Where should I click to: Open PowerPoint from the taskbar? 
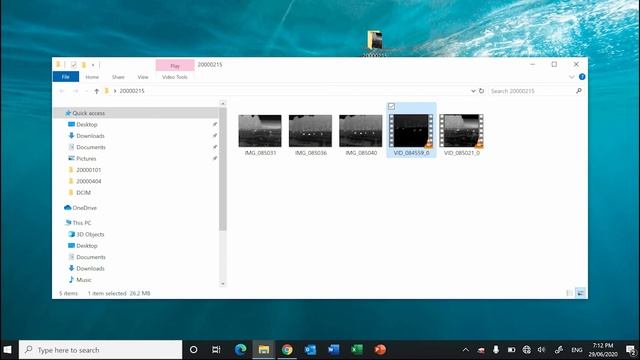[x=380, y=350]
